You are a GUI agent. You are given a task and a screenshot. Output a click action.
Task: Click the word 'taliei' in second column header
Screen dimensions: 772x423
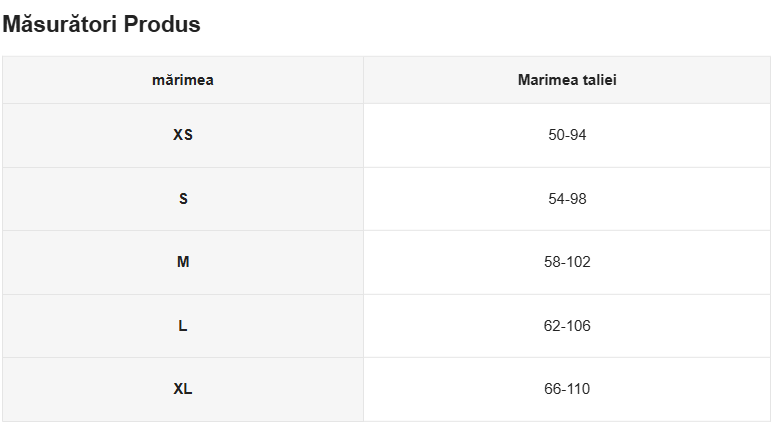(598, 80)
